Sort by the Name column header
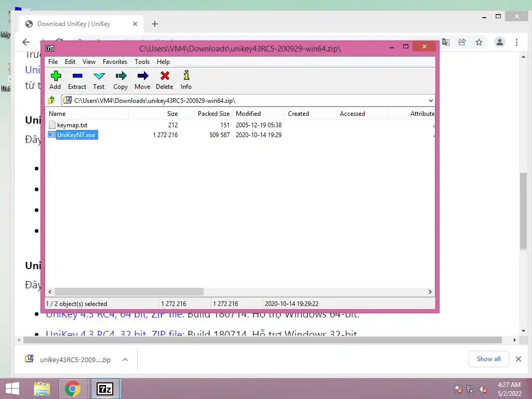This screenshot has width=532, height=399. tap(87, 114)
